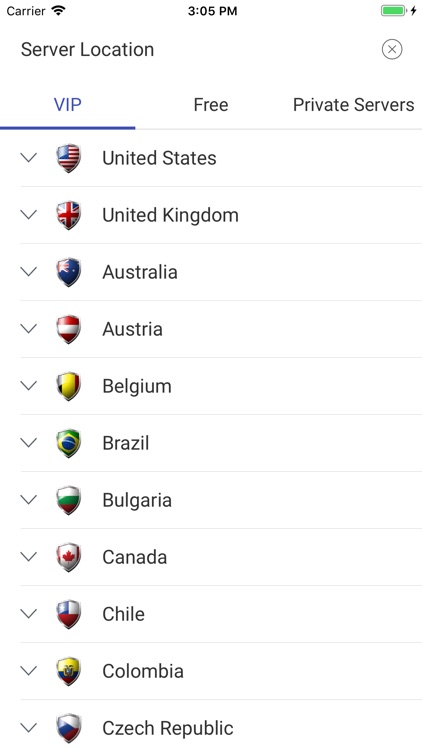Open the Private Servers tab
The width and height of the screenshot is (422, 750).
(x=354, y=105)
